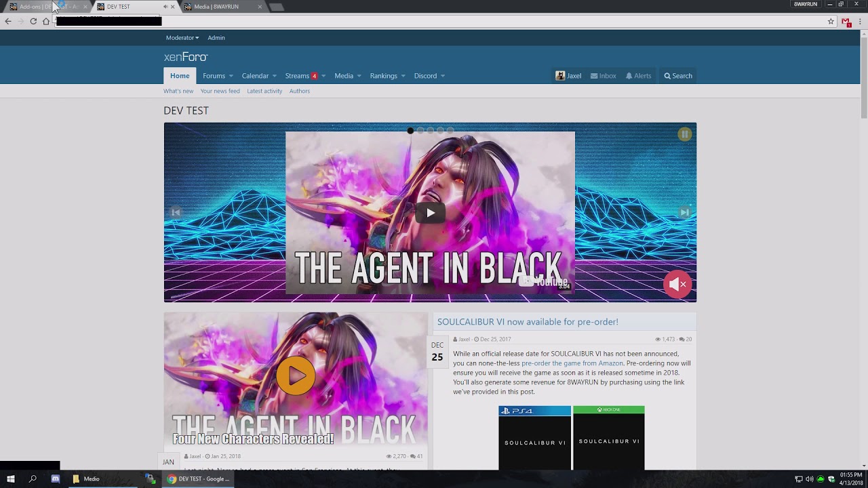Expand the Calendar dropdown arrow
The width and height of the screenshot is (868, 488).
click(x=275, y=76)
